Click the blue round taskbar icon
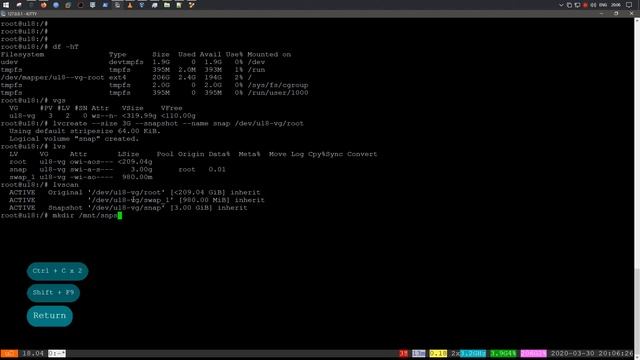 tap(56, 5)
